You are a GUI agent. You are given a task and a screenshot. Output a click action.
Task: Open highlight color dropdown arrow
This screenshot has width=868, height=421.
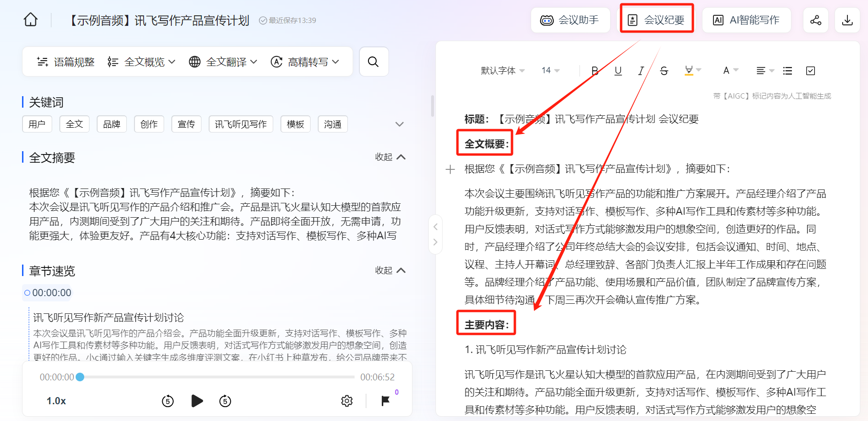tap(699, 70)
